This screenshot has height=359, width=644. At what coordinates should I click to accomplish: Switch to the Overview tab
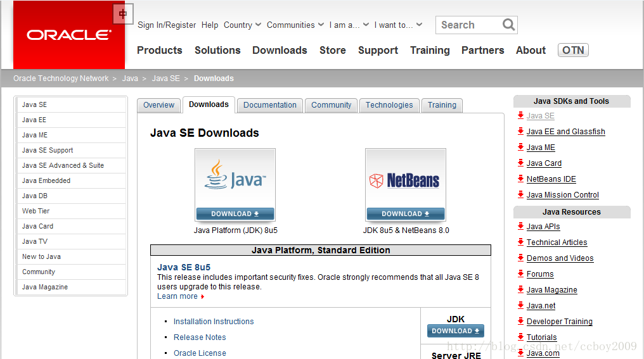(x=158, y=105)
